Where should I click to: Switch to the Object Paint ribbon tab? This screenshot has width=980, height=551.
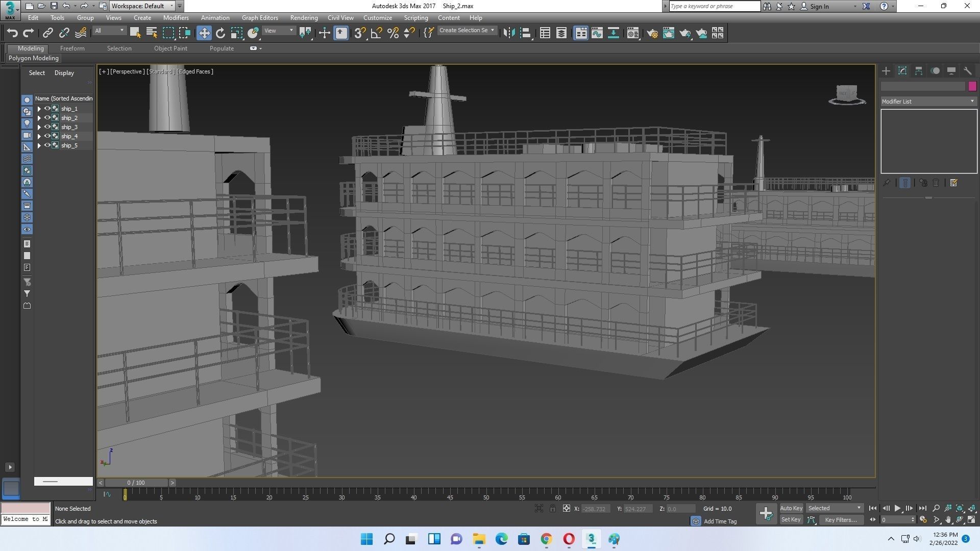[170, 48]
